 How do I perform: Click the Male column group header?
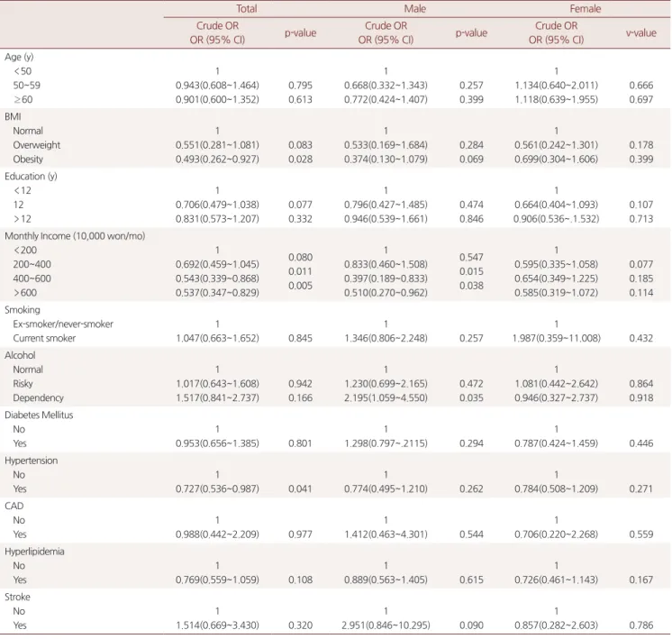tap(415, 9)
